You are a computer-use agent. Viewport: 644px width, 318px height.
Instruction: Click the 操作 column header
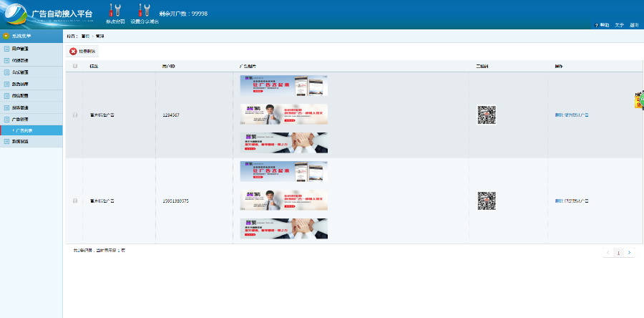pos(559,66)
